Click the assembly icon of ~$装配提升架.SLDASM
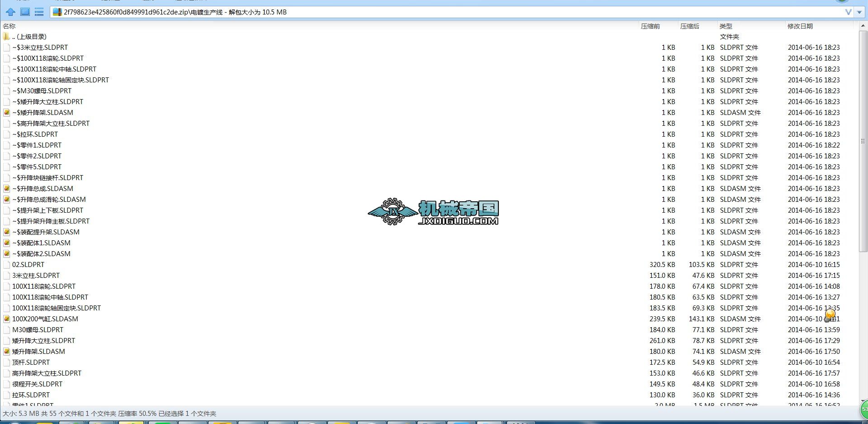 point(6,232)
